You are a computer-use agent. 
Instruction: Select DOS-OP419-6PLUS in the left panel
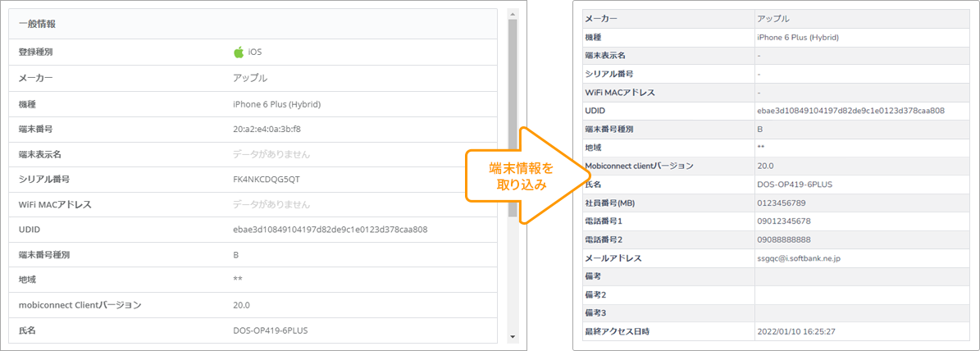pos(270,330)
